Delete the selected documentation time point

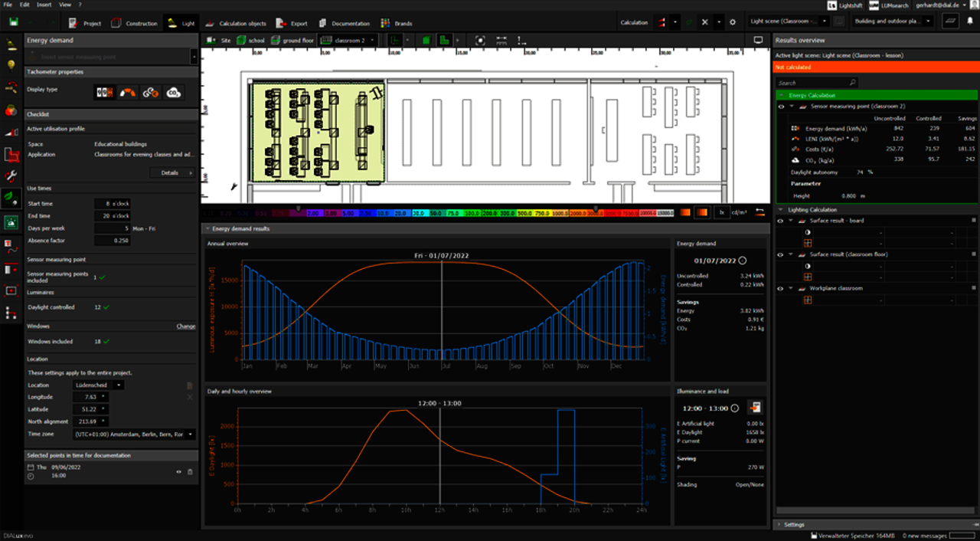[x=190, y=471]
